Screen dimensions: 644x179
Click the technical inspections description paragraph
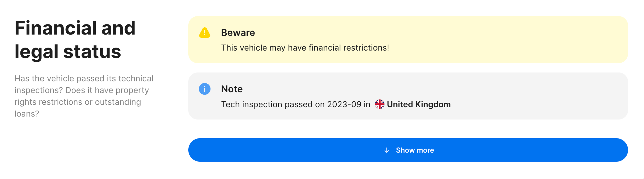[x=84, y=96]
